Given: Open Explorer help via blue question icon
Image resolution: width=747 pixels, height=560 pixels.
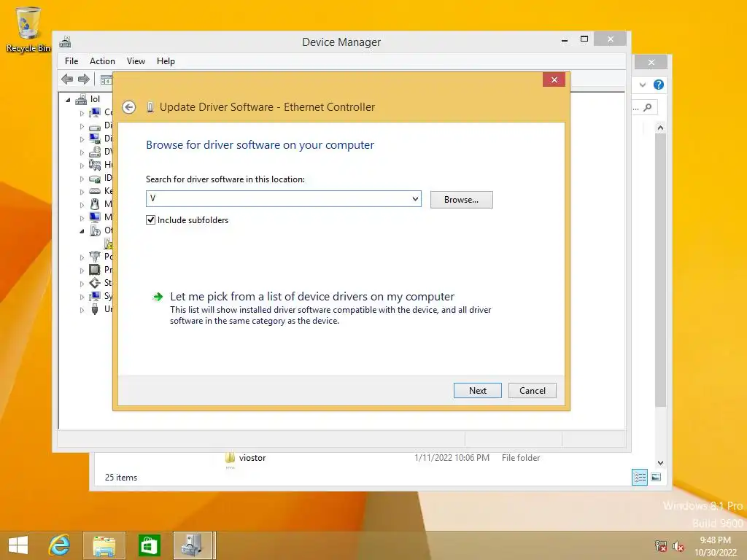Looking at the screenshot, I should pyautogui.click(x=659, y=85).
